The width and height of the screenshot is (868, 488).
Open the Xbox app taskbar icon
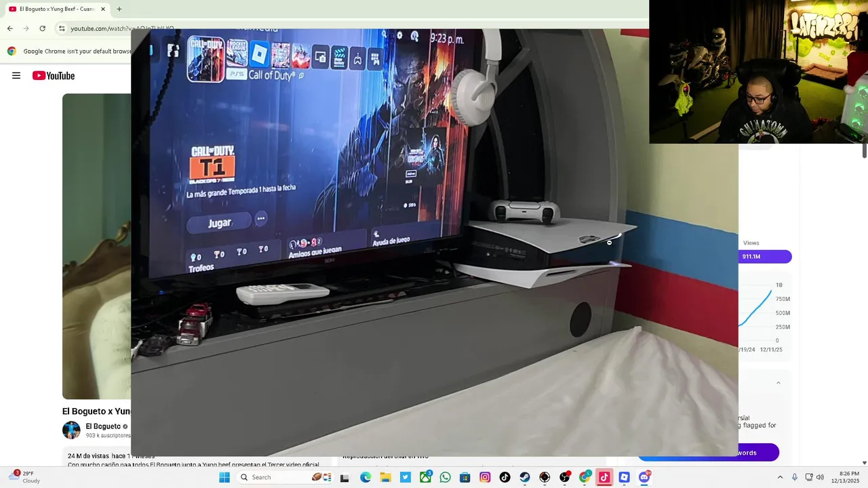pyautogui.click(x=425, y=477)
